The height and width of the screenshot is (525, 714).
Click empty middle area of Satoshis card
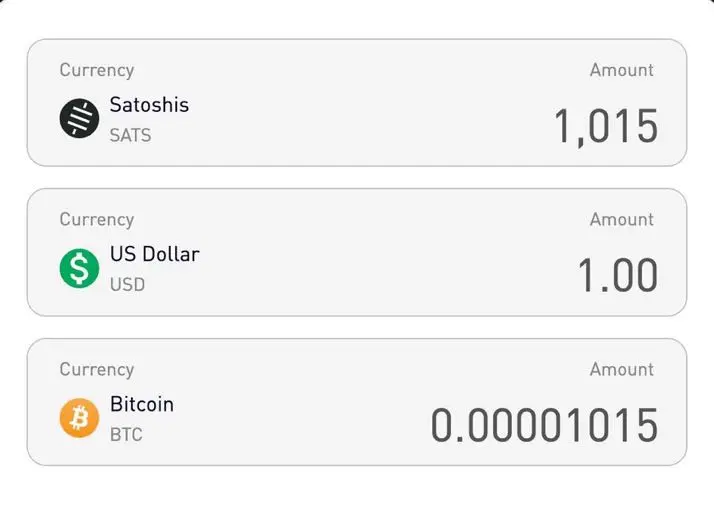[357, 103]
